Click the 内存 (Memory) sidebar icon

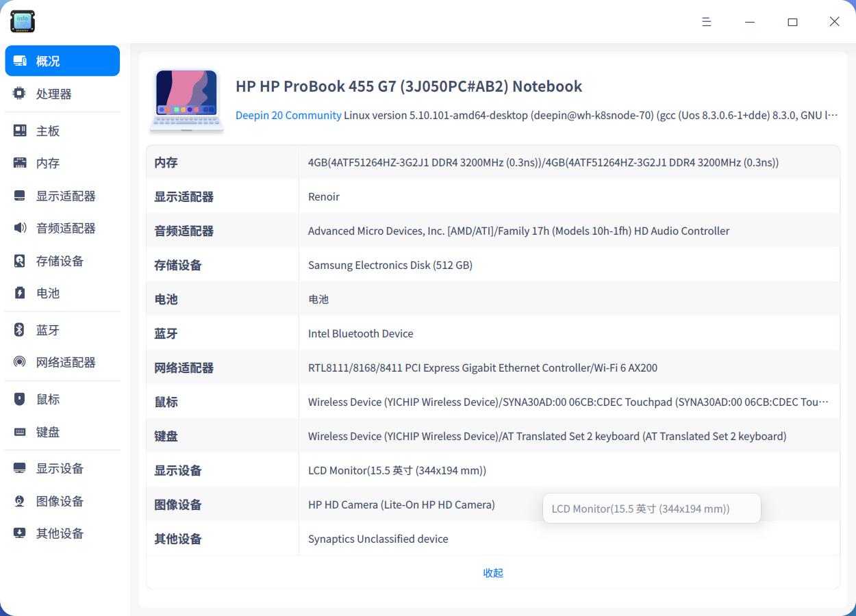click(20, 163)
